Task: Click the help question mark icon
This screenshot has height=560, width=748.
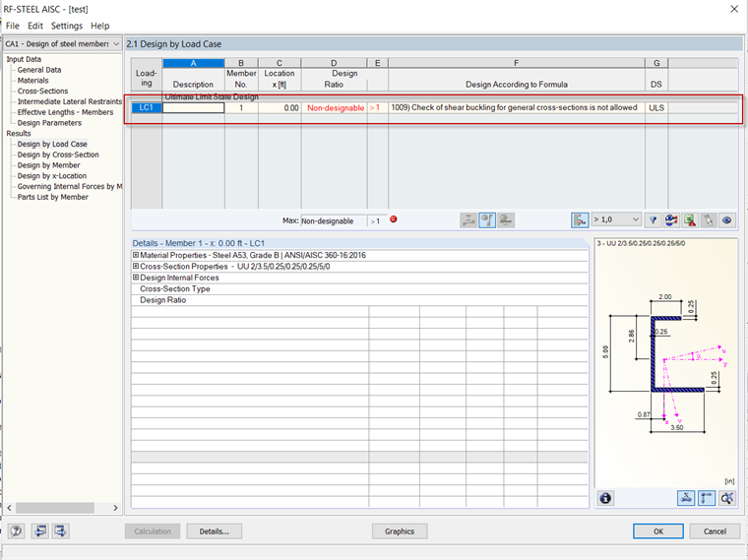Action: (16, 530)
